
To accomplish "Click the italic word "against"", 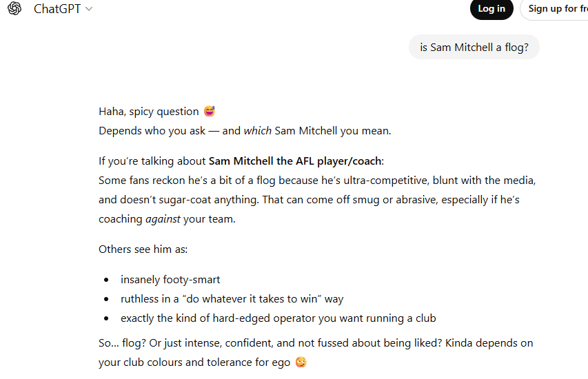I will click(x=163, y=219).
